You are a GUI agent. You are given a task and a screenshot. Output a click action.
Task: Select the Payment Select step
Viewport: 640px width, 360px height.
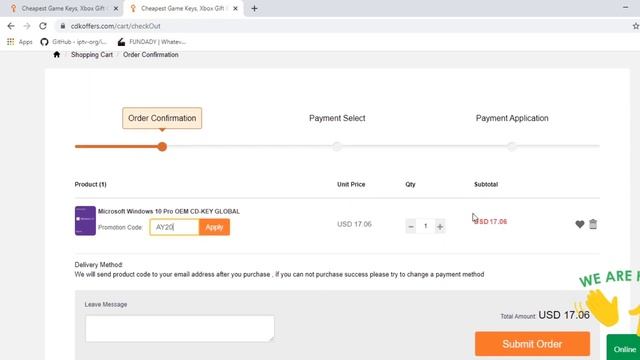pos(337,118)
